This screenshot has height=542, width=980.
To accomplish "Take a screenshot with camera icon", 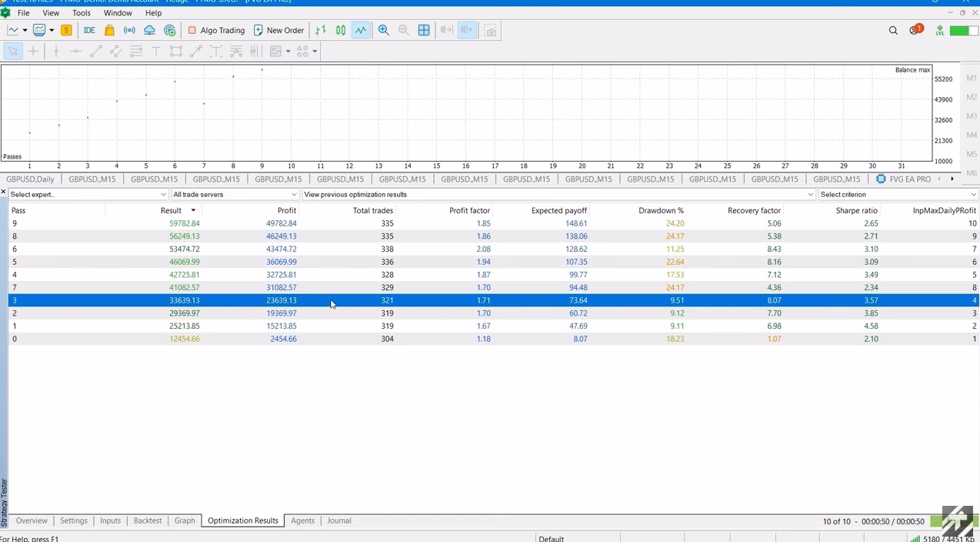I will coord(491,30).
